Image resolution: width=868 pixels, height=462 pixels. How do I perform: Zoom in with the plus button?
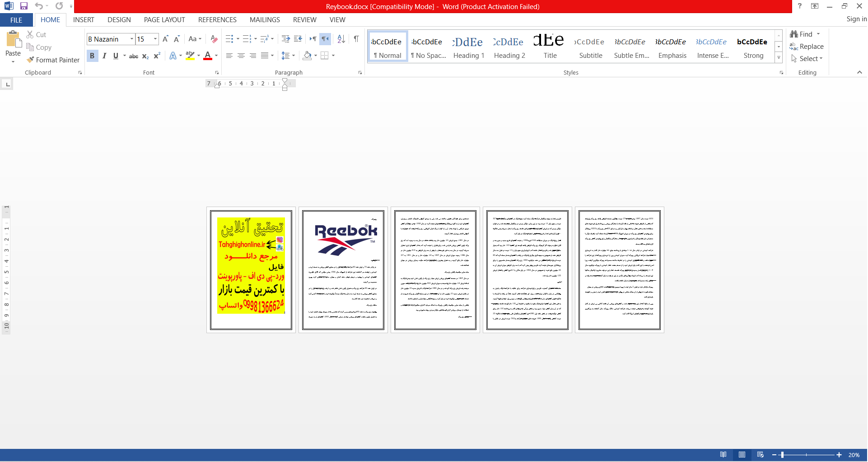point(839,455)
